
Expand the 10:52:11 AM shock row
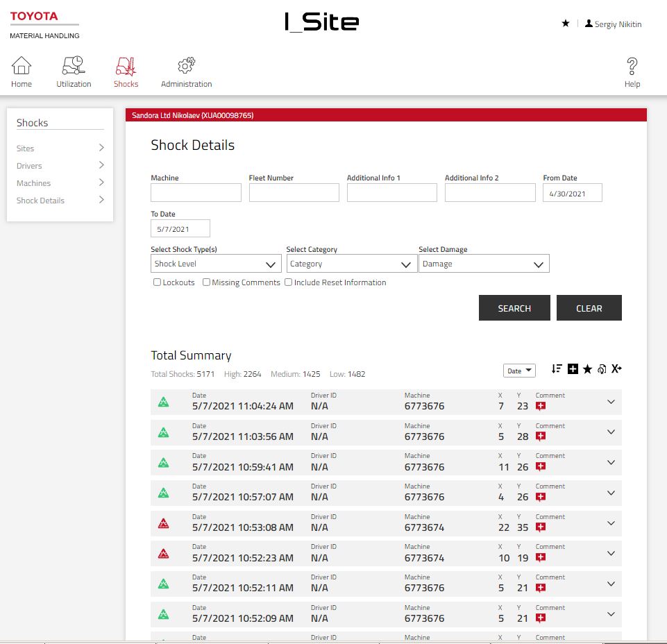coord(611,584)
